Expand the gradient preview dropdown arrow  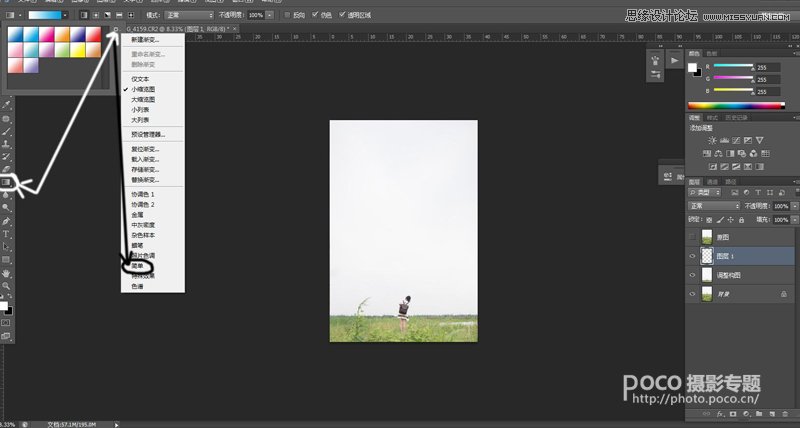[x=65, y=15]
